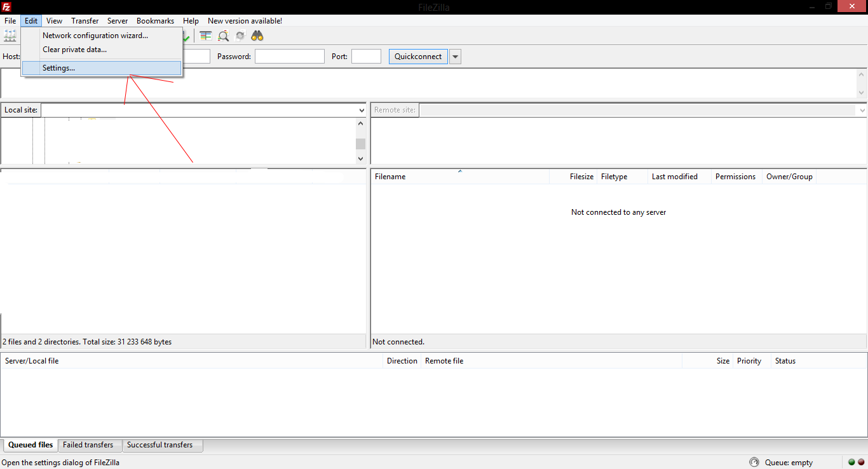Sort remote list by Filesize column
Image resolution: width=868 pixels, height=469 pixels.
573,177
